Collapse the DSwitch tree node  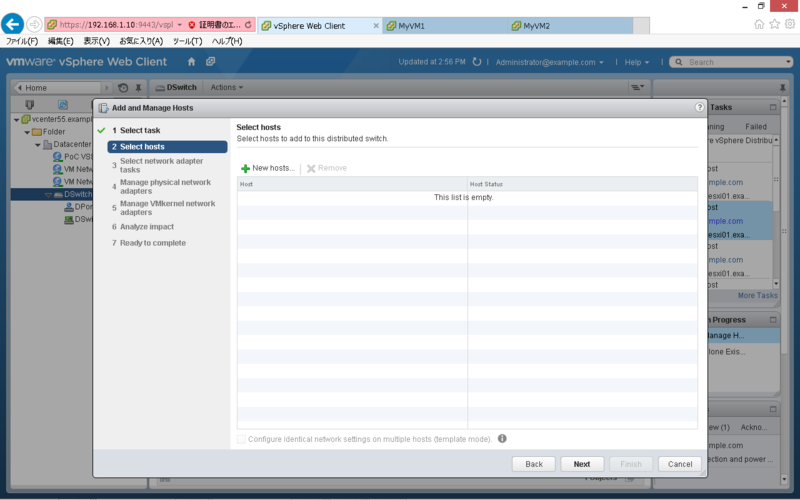48,195
